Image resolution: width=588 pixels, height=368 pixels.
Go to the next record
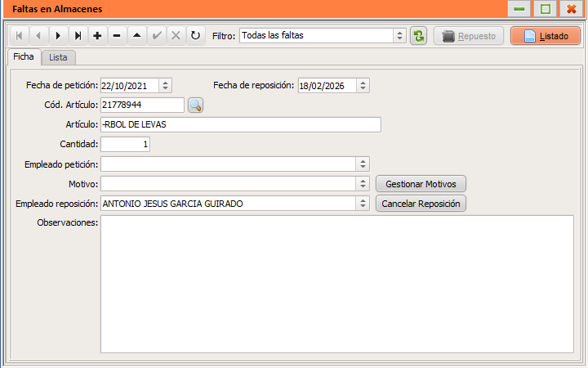[x=58, y=36]
